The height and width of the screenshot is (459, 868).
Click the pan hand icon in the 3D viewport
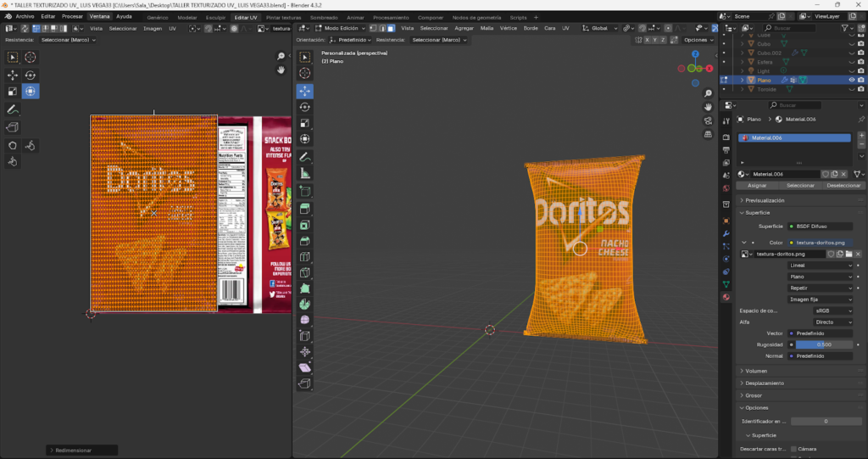708,107
